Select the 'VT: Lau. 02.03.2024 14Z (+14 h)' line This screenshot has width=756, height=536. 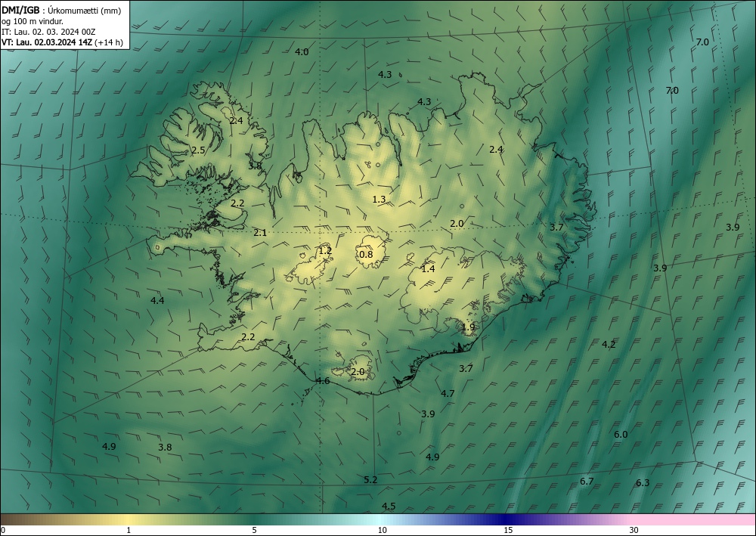tap(62, 42)
